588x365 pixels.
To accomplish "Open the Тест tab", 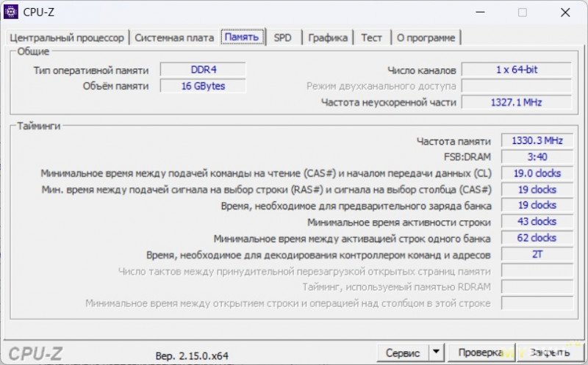I will 372,37.
